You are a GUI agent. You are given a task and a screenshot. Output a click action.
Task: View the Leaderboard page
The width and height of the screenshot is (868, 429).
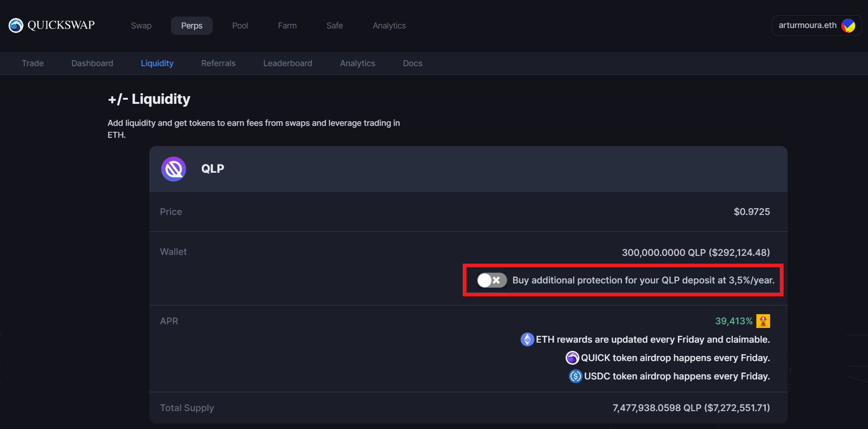click(288, 63)
